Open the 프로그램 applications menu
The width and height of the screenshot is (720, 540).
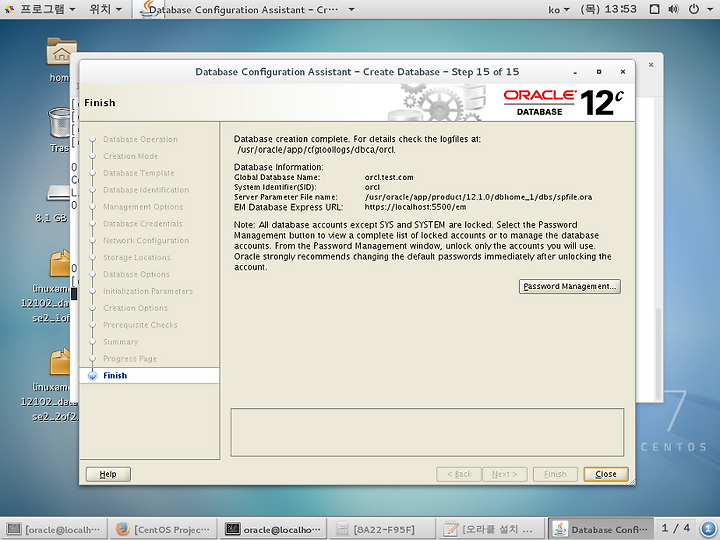47,9
